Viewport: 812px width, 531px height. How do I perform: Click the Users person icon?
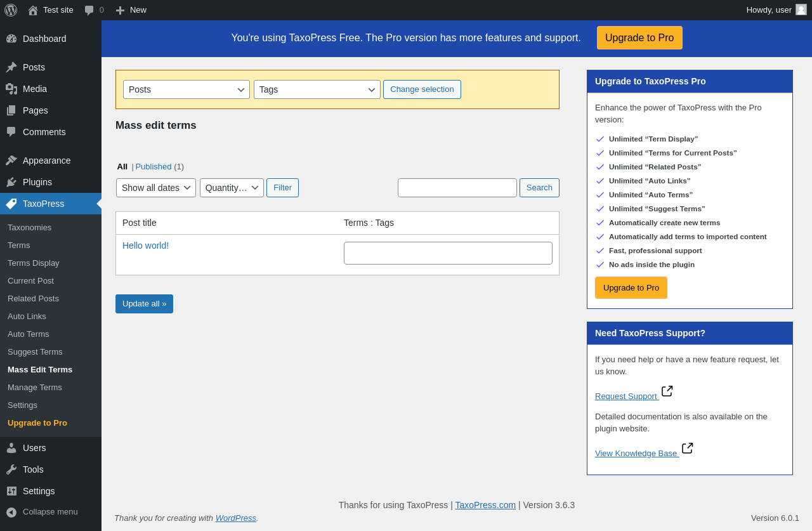pos(11,448)
